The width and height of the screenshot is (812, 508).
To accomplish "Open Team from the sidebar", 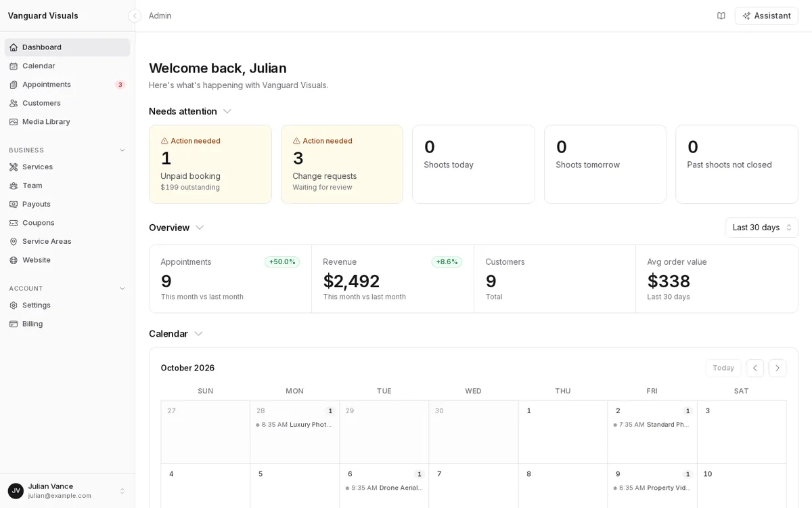I will click(67, 186).
